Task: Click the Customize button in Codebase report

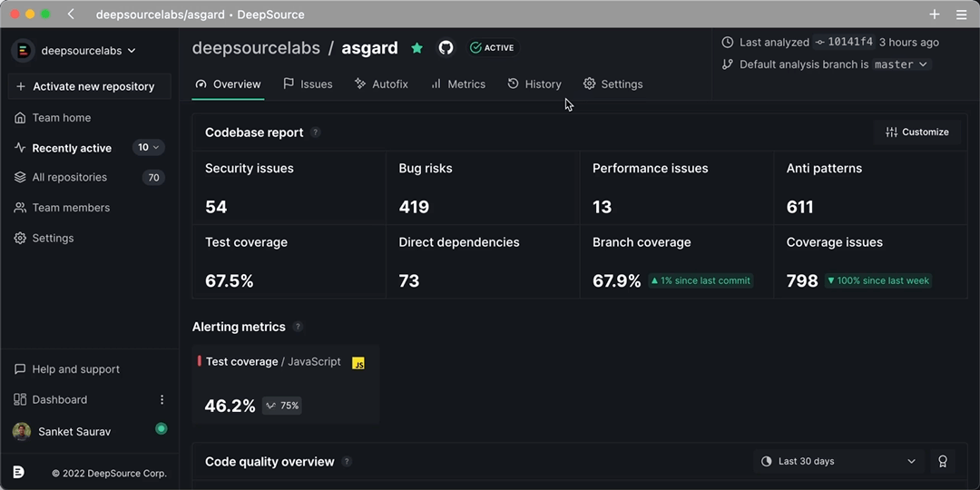Action: pos(917,132)
